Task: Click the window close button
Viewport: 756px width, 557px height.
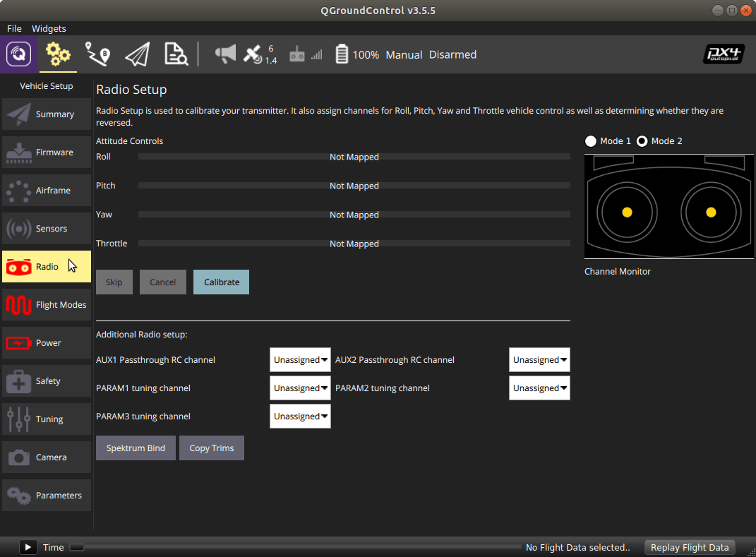Action: pyautogui.click(x=745, y=11)
